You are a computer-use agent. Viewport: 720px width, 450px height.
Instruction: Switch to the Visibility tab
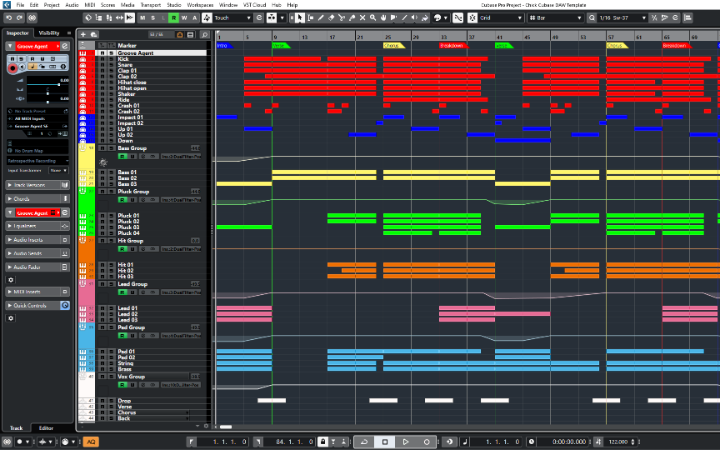click(x=49, y=33)
